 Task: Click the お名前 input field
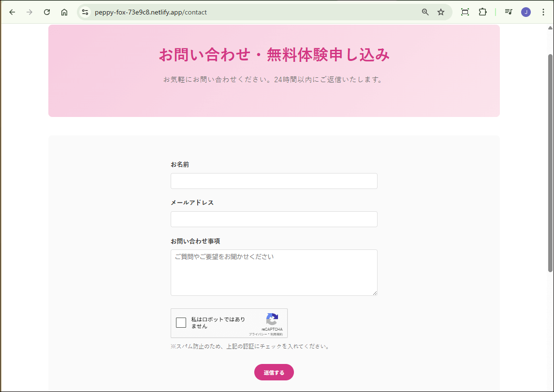pyautogui.click(x=274, y=181)
